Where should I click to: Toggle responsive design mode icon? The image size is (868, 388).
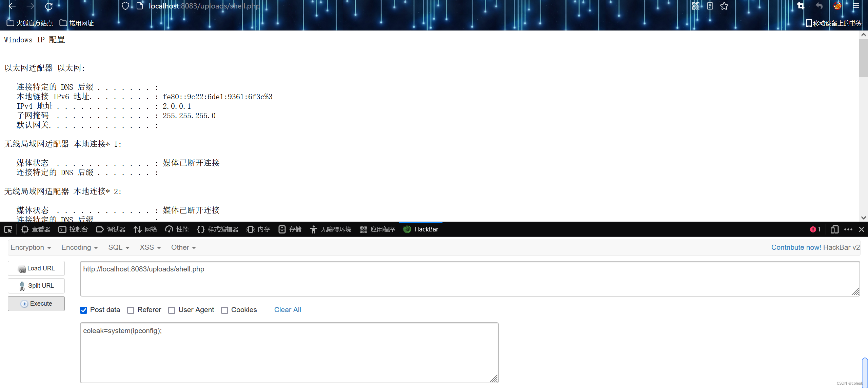pos(834,229)
